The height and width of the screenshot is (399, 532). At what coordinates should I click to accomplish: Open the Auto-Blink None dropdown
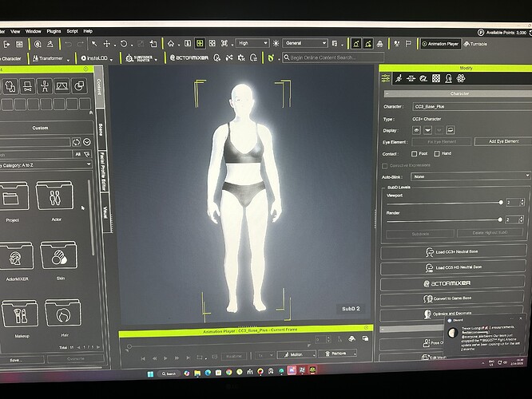tap(470, 176)
